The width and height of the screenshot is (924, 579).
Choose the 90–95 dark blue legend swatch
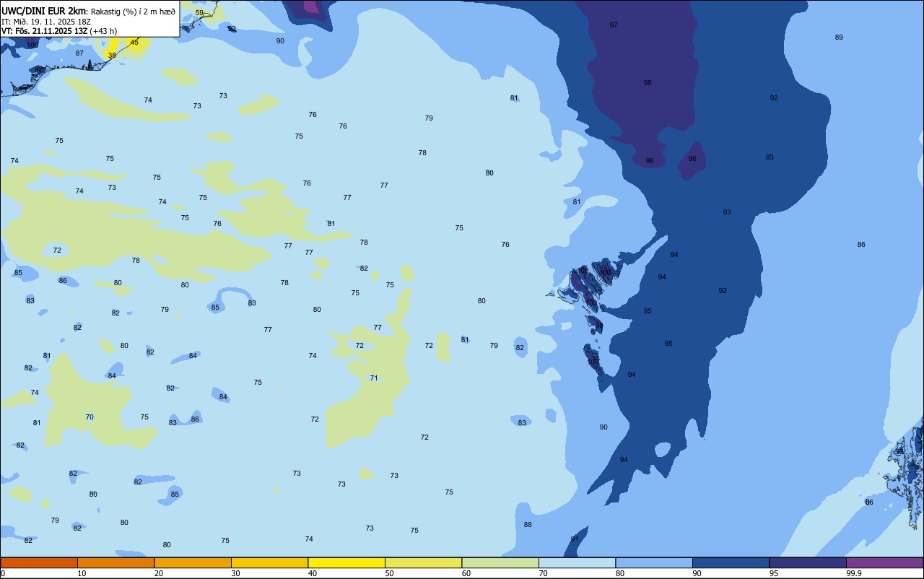click(x=731, y=562)
